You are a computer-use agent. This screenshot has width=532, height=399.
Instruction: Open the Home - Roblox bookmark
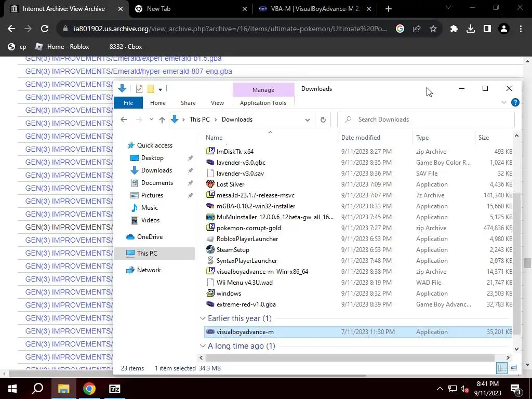click(63, 46)
